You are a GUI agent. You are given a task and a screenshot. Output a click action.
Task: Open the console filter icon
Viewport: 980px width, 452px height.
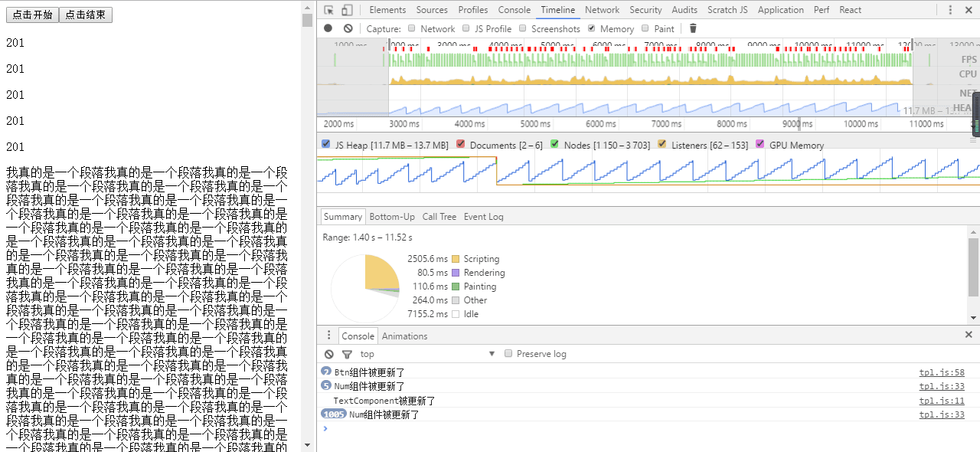pyautogui.click(x=346, y=354)
